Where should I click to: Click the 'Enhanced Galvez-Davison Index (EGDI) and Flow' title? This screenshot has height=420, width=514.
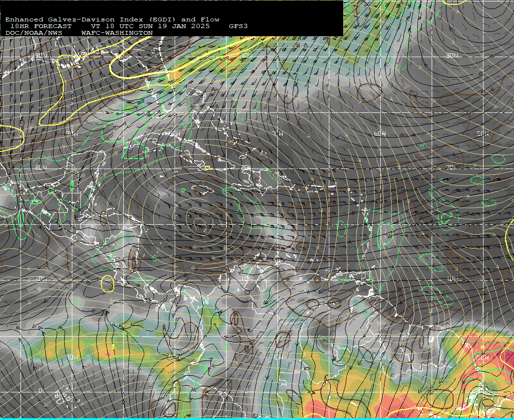coord(112,20)
